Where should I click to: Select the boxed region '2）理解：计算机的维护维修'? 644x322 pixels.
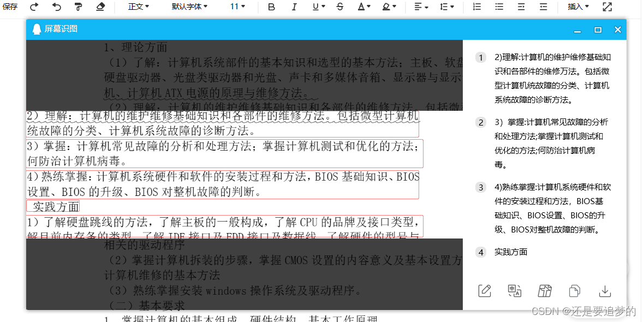[x=223, y=124]
